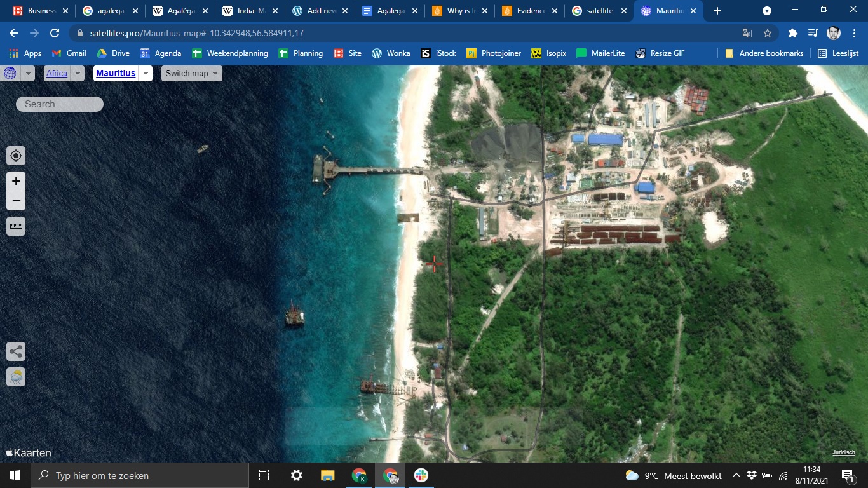The image size is (868, 488).
Task: Click the map Search field
Action: point(60,104)
